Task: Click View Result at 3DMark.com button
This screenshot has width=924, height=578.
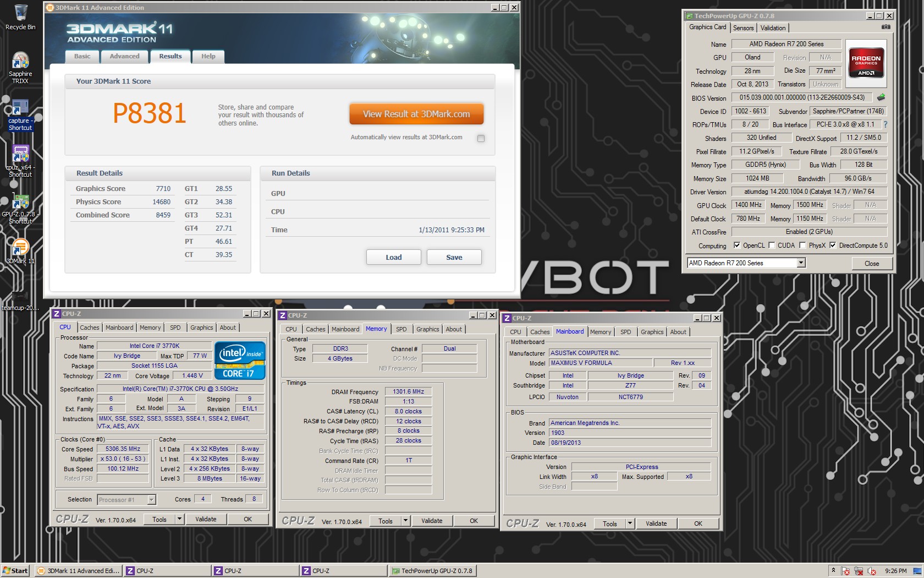Action: pos(416,114)
